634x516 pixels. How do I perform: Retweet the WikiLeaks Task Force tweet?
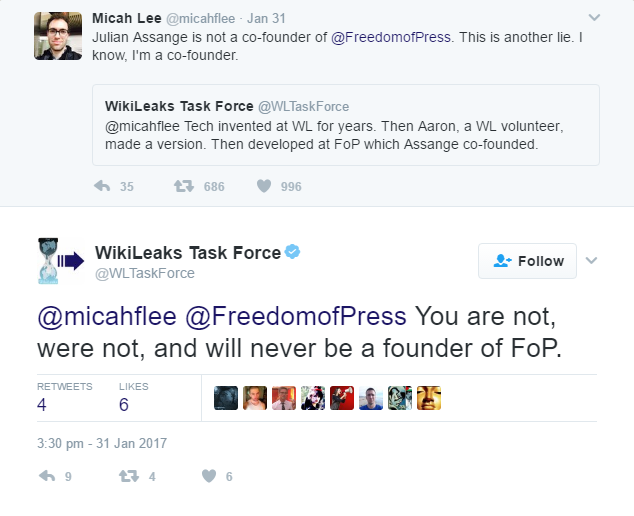(128, 477)
